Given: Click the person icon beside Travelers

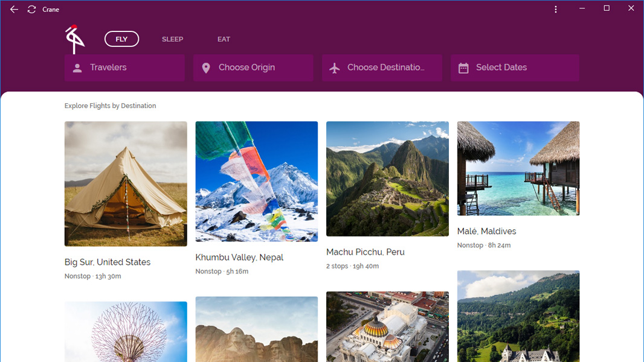Looking at the screenshot, I should 77,68.
